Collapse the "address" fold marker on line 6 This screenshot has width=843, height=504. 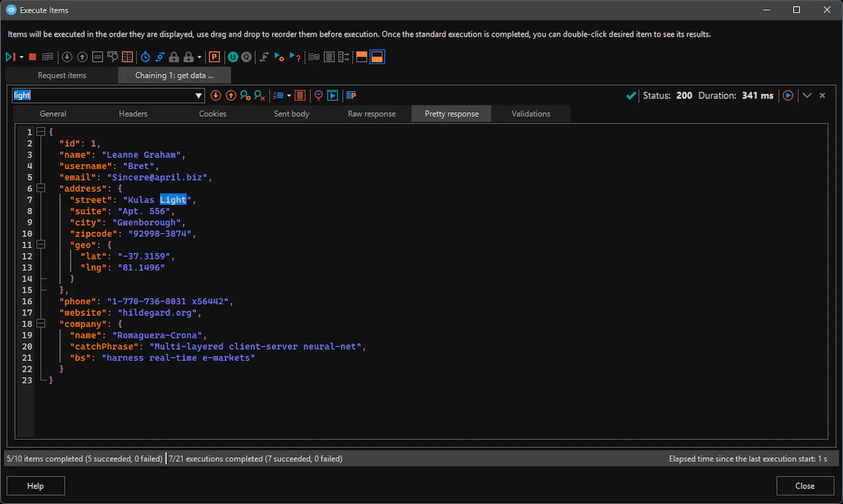[41, 188]
